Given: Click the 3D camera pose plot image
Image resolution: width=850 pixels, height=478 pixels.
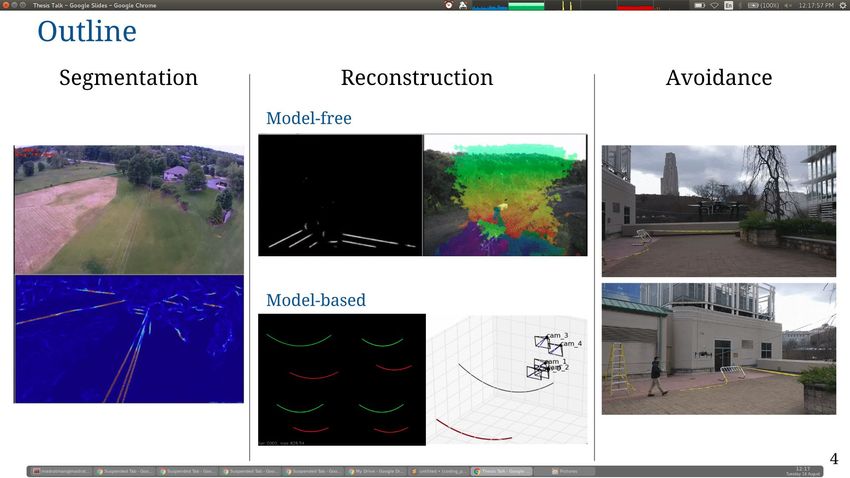Looking at the screenshot, I should 507,379.
